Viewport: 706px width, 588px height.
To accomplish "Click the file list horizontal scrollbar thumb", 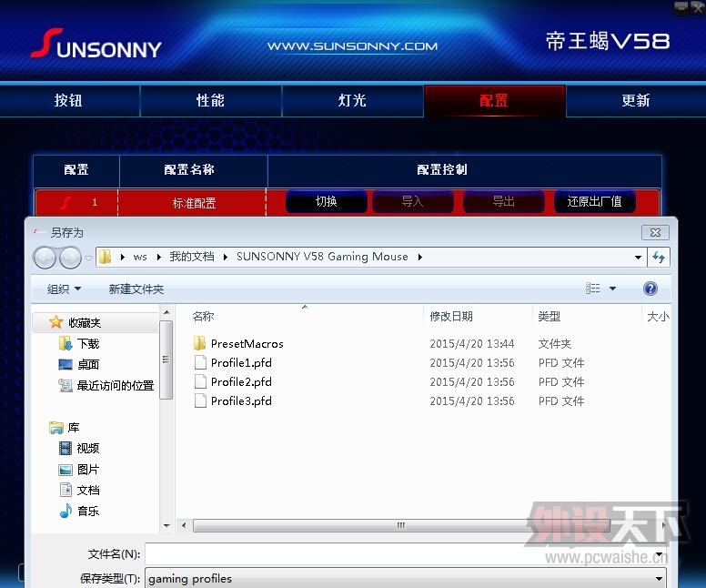I will (x=401, y=525).
